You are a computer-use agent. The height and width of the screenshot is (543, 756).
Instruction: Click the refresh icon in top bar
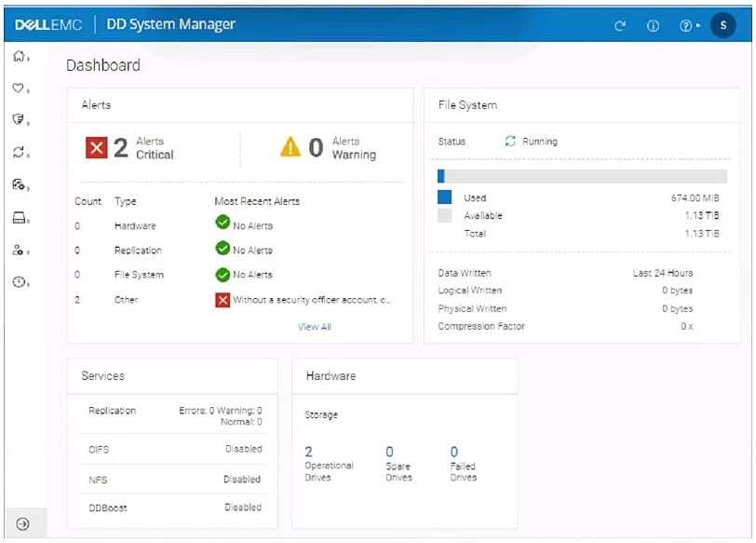click(x=621, y=25)
